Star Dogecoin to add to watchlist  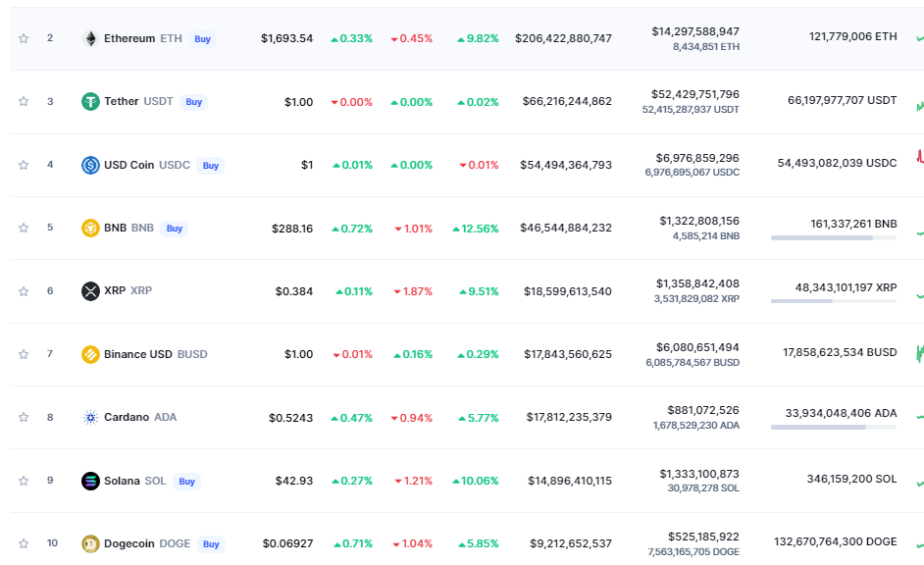(24, 543)
